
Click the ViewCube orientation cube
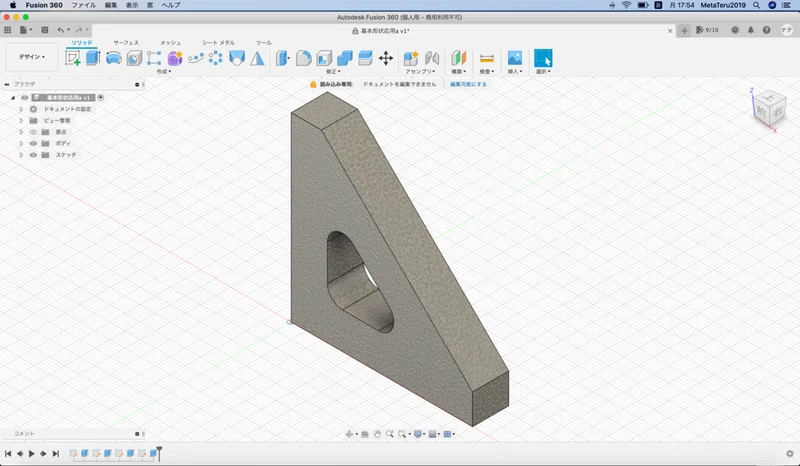(x=769, y=110)
